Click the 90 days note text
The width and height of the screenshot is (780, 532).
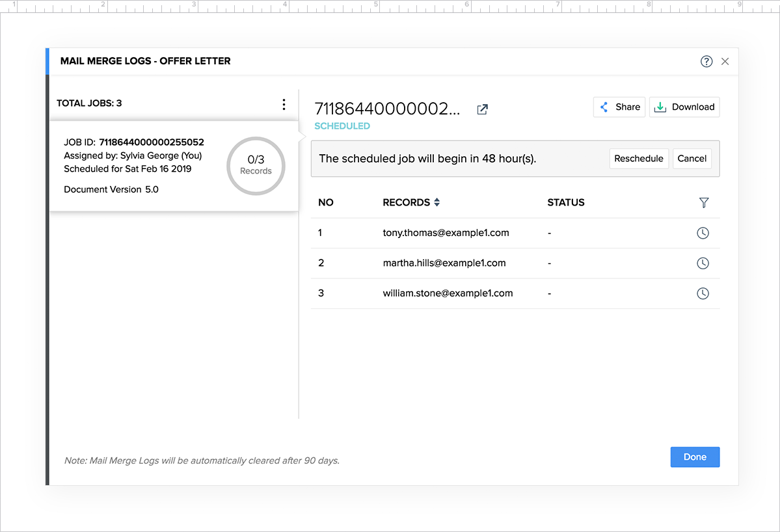coord(202,460)
